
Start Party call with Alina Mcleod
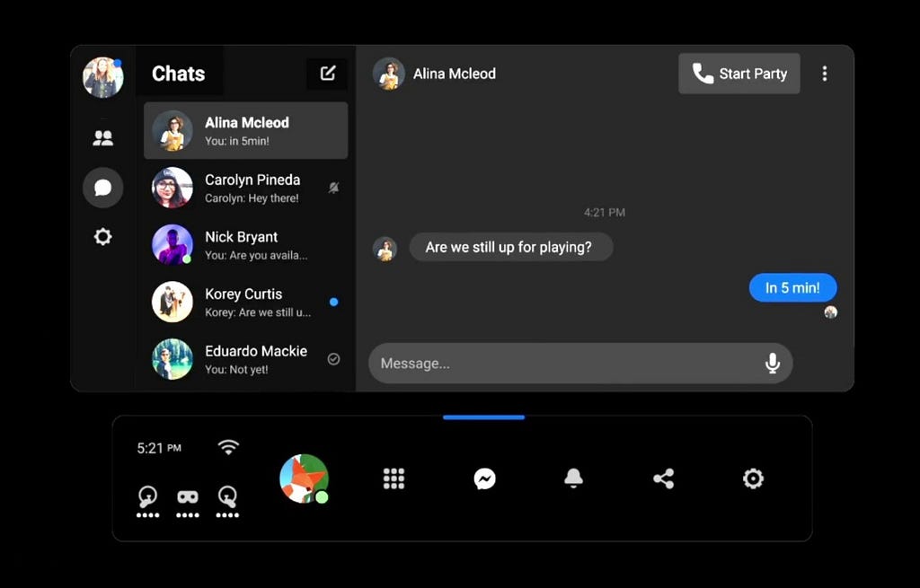coord(739,74)
